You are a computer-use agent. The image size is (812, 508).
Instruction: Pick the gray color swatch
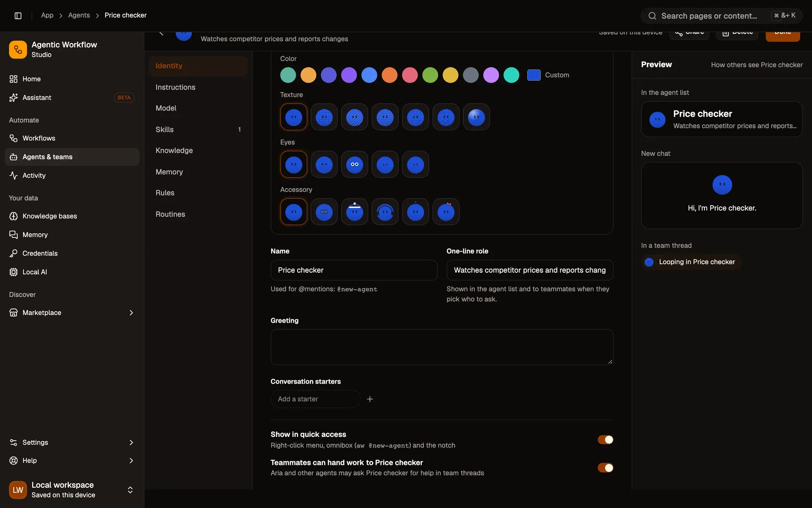point(471,75)
